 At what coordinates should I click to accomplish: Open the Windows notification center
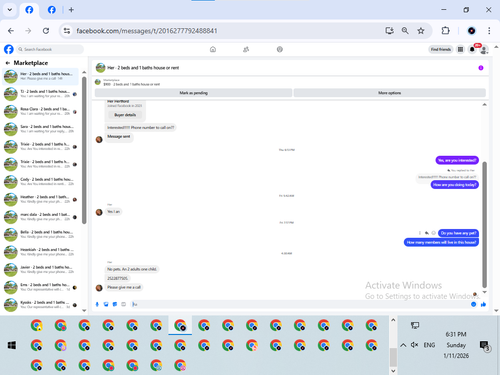click(x=484, y=346)
